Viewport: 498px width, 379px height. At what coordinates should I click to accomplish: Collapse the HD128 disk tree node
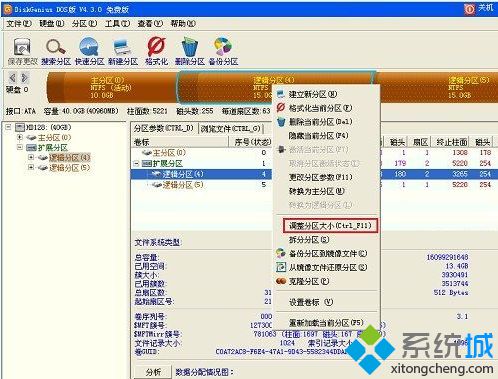8,127
